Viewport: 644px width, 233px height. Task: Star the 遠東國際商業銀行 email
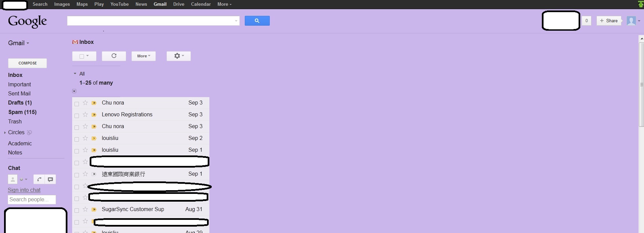point(85,174)
